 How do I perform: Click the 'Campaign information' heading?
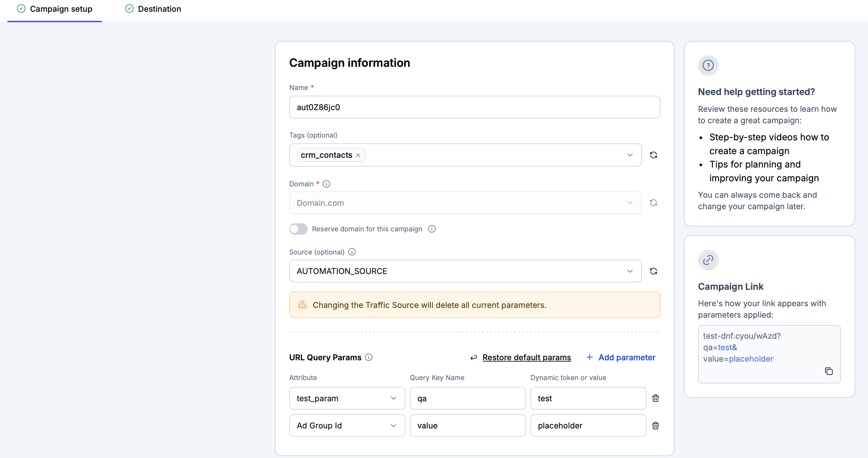(x=349, y=63)
